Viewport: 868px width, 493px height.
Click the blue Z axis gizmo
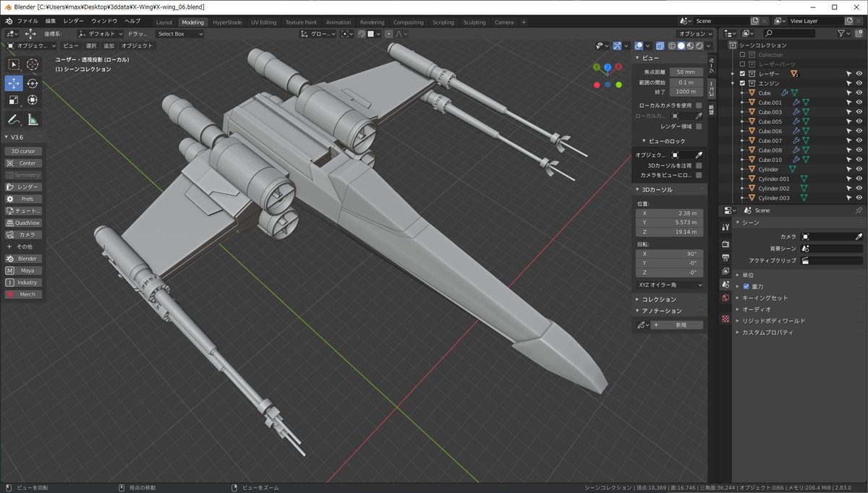tap(608, 67)
